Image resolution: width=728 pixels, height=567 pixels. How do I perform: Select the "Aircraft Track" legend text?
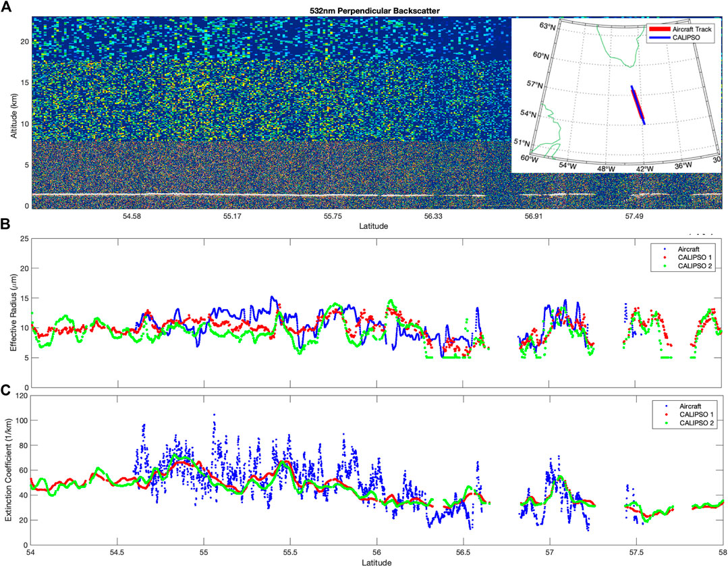point(692,29)
